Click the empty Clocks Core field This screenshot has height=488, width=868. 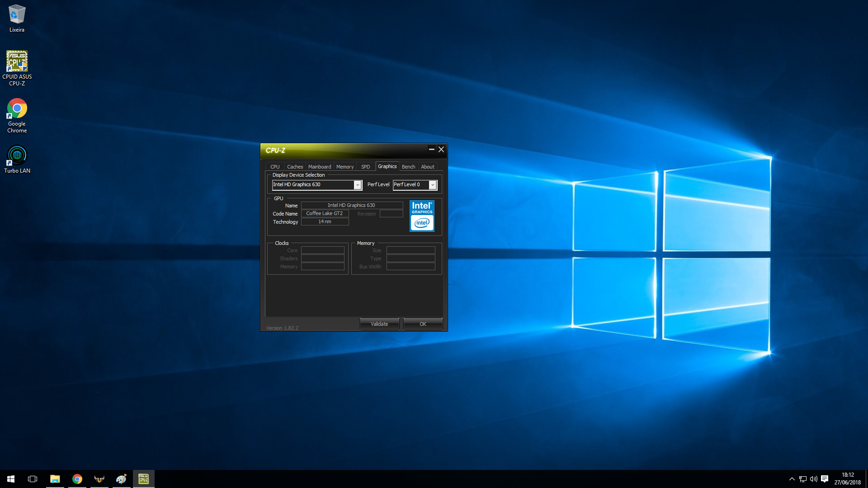click(323, 250)
